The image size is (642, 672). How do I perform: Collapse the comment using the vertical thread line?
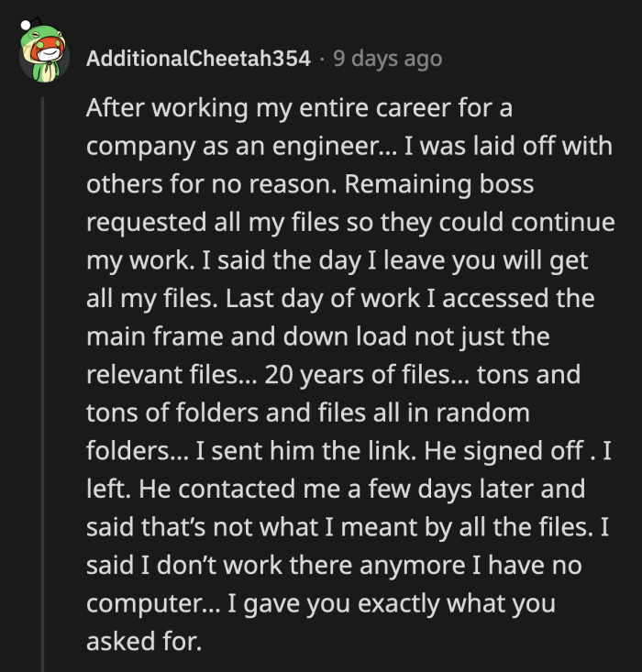pyautogui.click(x=41, y=385)
